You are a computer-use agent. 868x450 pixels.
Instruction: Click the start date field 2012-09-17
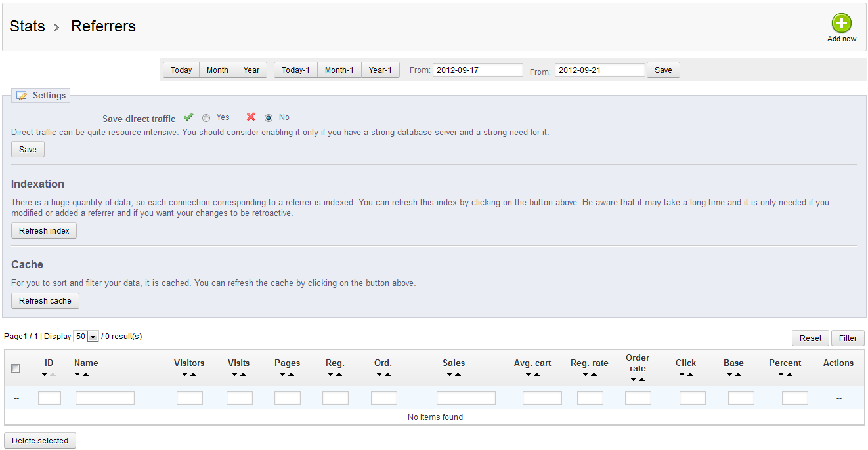477,70
